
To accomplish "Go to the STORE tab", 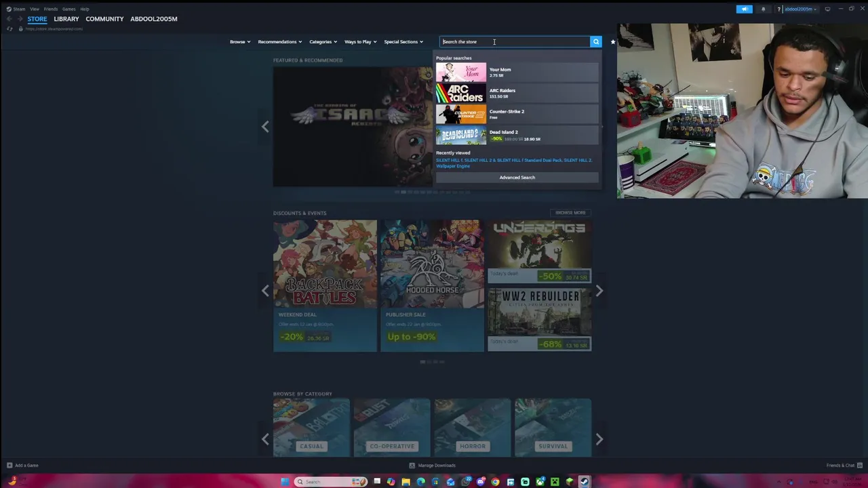I will (x=37, y=19).
